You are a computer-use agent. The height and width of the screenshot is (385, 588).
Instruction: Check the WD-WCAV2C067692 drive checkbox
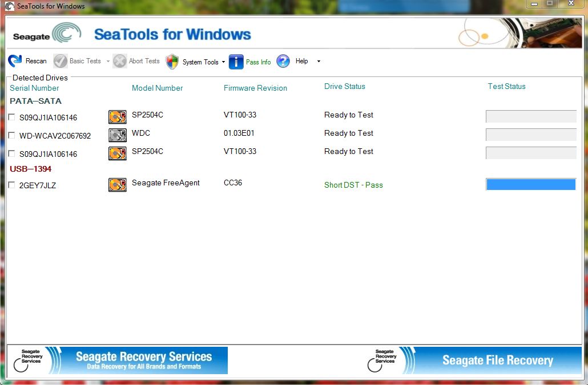(11, 135)
